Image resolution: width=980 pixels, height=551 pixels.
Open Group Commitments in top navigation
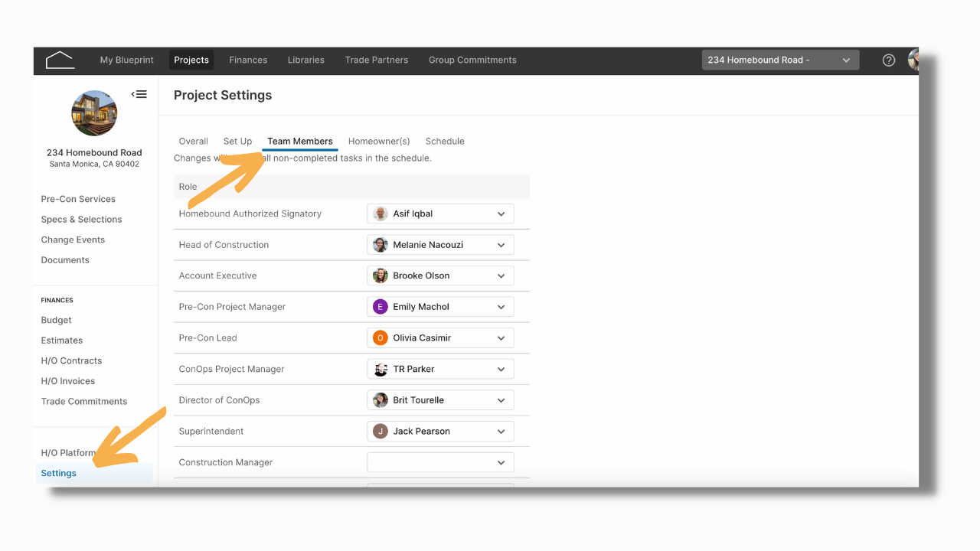(472, 60)
